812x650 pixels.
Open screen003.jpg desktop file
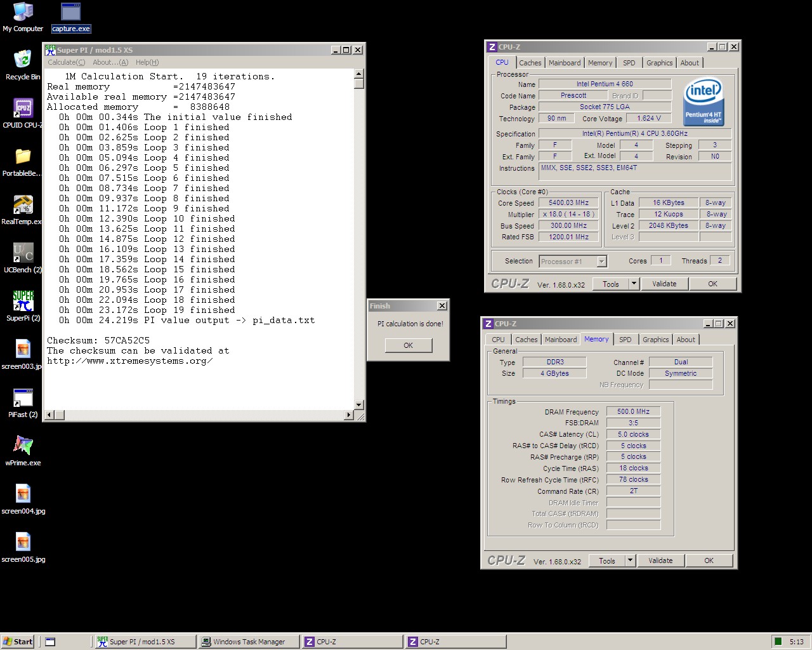coord(23,355)
